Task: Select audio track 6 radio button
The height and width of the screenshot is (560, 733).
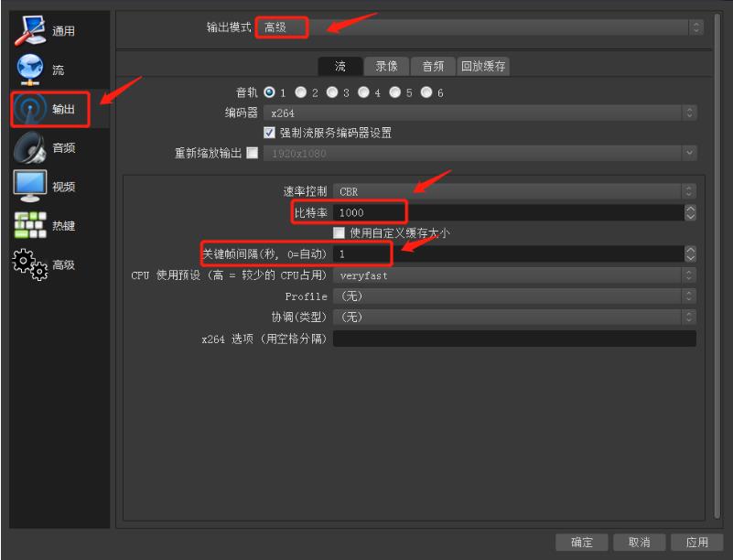Action: click(x=426, y=92)
